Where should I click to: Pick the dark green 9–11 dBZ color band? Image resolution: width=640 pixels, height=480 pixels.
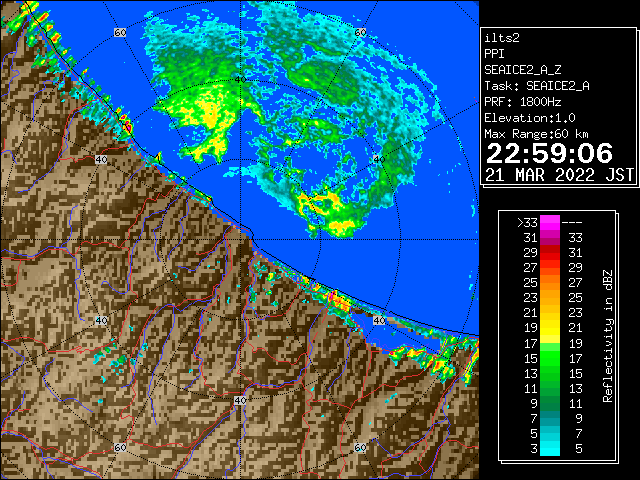[550, 403]
